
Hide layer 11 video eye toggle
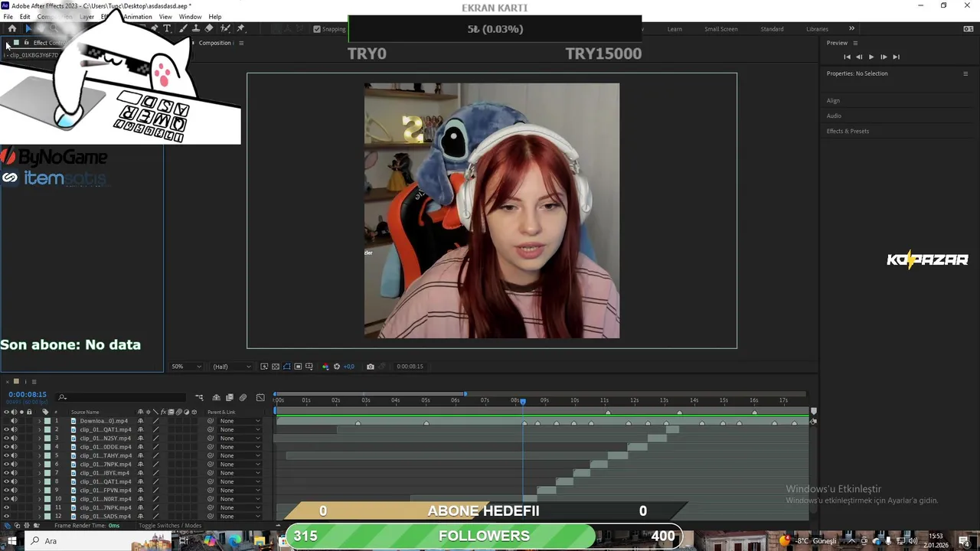point(7,507)
